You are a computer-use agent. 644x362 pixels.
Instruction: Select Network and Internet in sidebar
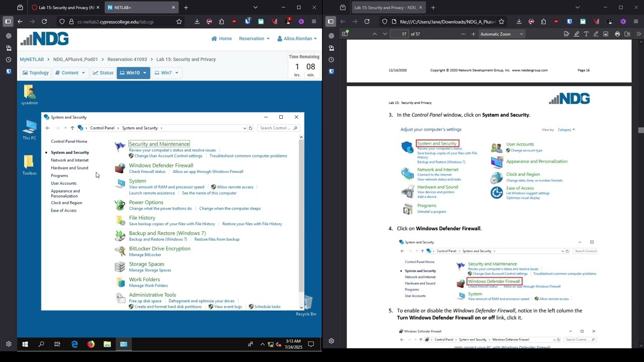pos(69,160)
